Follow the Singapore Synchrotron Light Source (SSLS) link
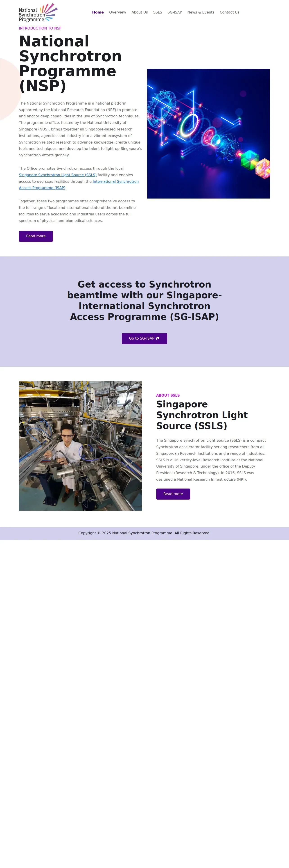 (x=58, y=175)
